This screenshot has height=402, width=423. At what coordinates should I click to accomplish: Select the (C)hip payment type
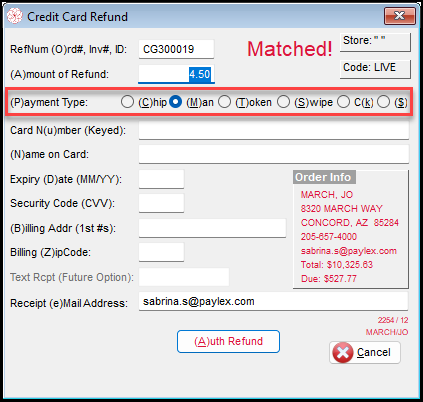coord(127,102)
